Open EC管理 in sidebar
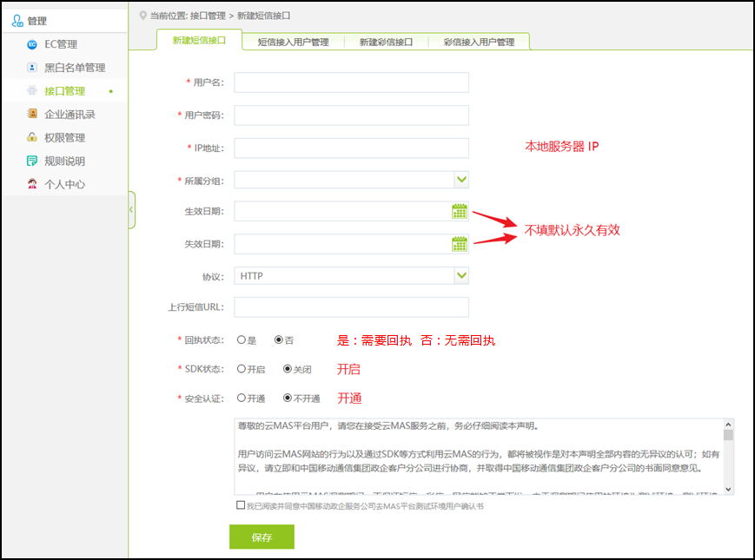The height and width of the screenshot is (560, 755). (x=65, y=44)
